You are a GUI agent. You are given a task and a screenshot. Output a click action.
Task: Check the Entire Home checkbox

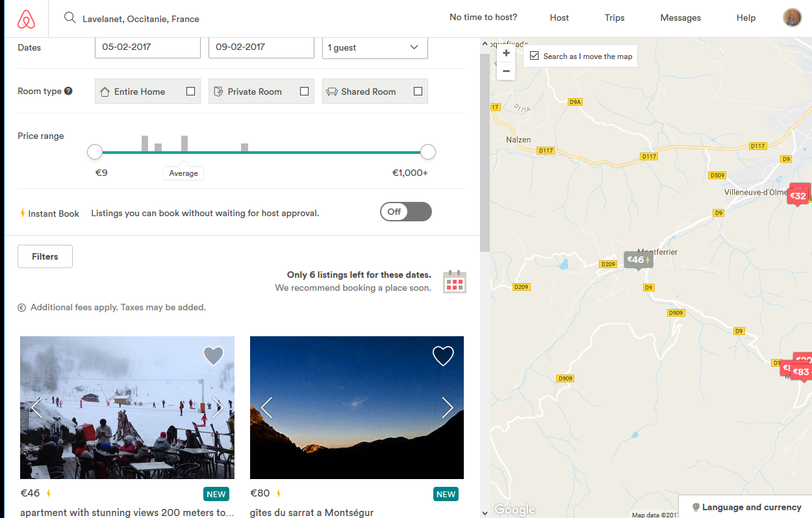pyautogui.click(x=190, y=92)
